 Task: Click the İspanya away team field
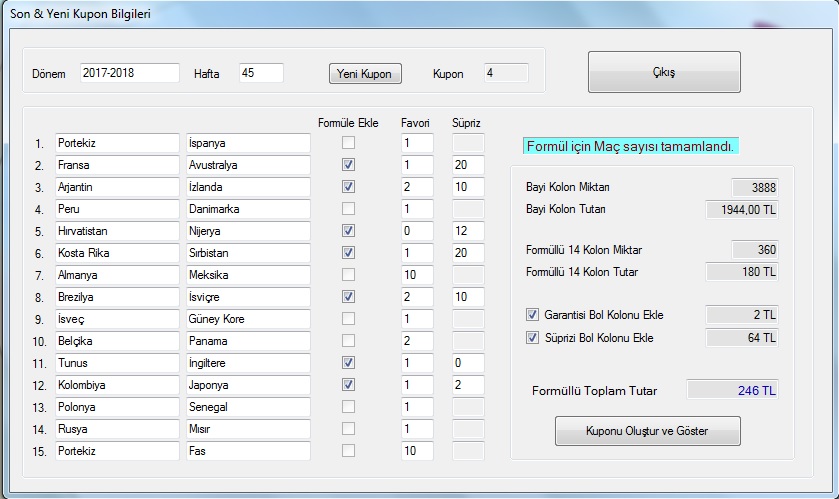click(248, 143)
